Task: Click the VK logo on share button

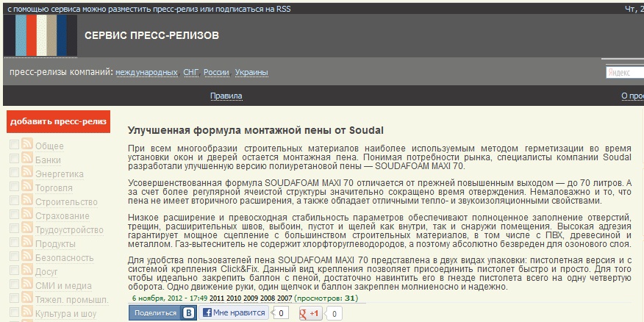Action: point(188,313)
